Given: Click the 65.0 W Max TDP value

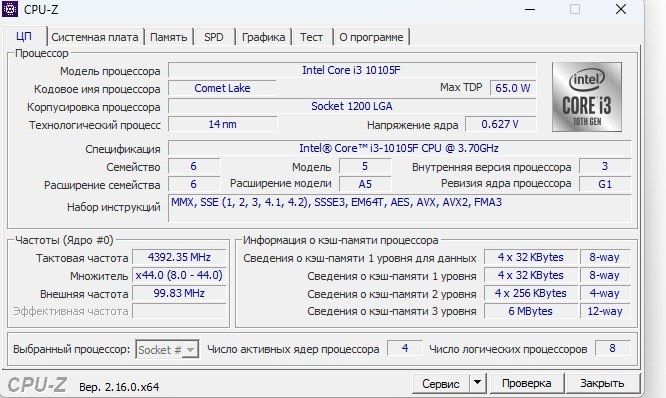Looking at the screenshot, I should pos(513,88).
